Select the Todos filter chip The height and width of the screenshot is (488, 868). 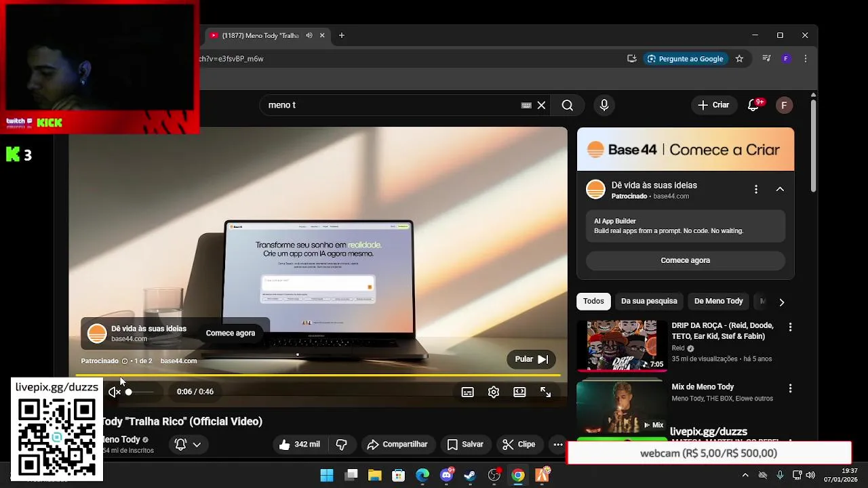(x=593, y=301)
